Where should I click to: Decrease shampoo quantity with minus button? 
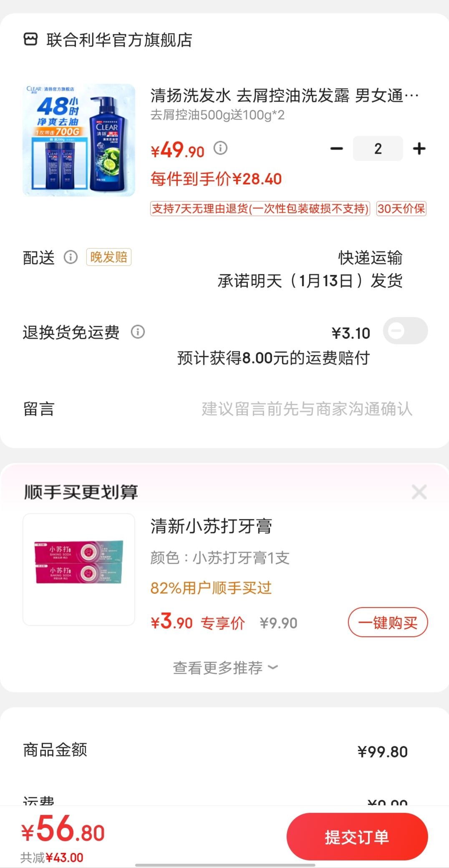(336, 149)
